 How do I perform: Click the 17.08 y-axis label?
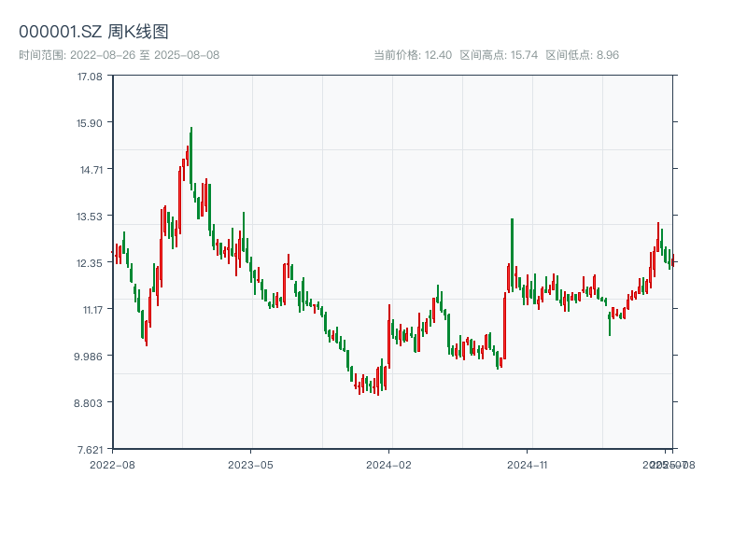(x=90, y=77)
